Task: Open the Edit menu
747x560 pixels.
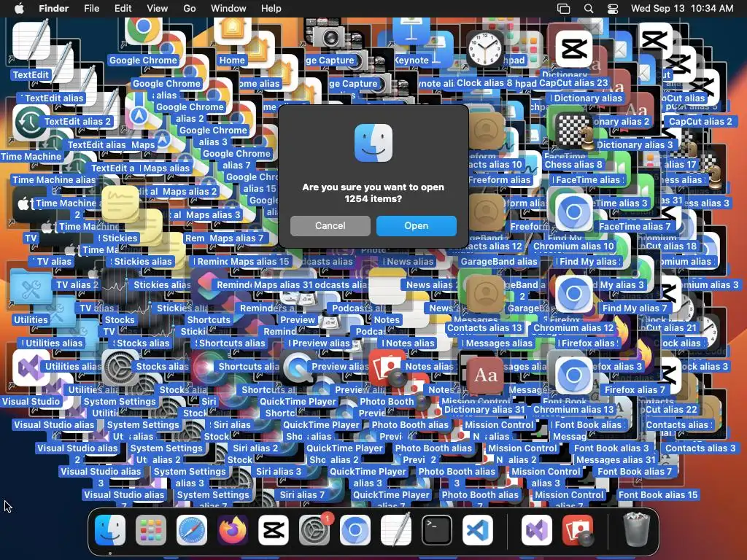Action: coord(123,8)
